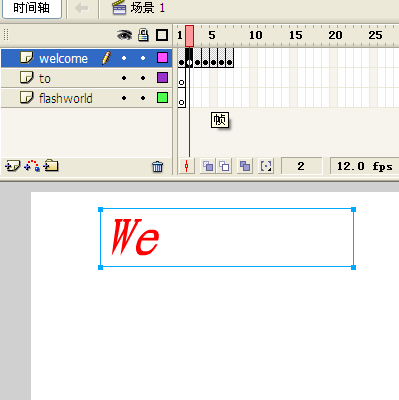The height and width of the screenshot is (400, 399).
Task: Click the current frame number field
Action: [x=301, y=166]
